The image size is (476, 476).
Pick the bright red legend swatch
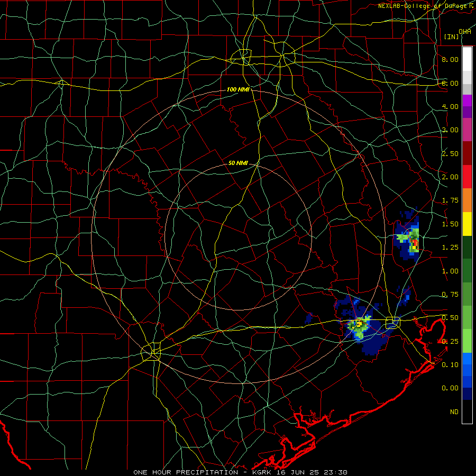click(467, 177)
